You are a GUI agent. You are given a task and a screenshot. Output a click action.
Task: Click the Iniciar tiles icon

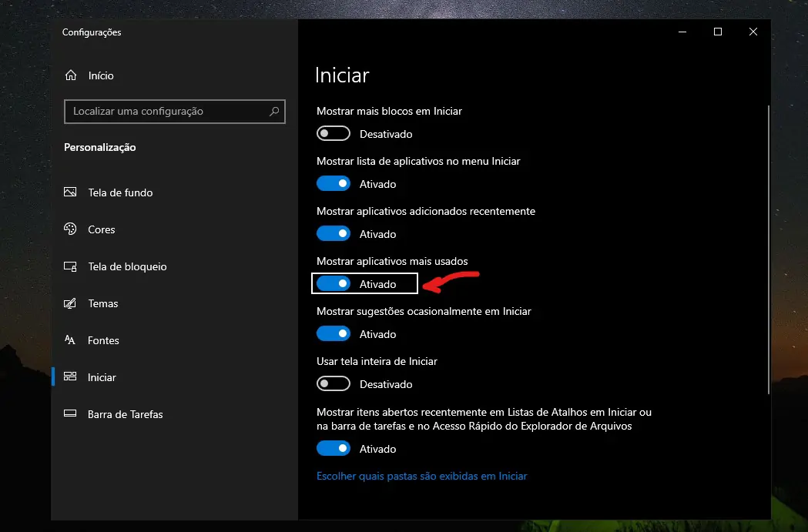[x=70, y=376]
